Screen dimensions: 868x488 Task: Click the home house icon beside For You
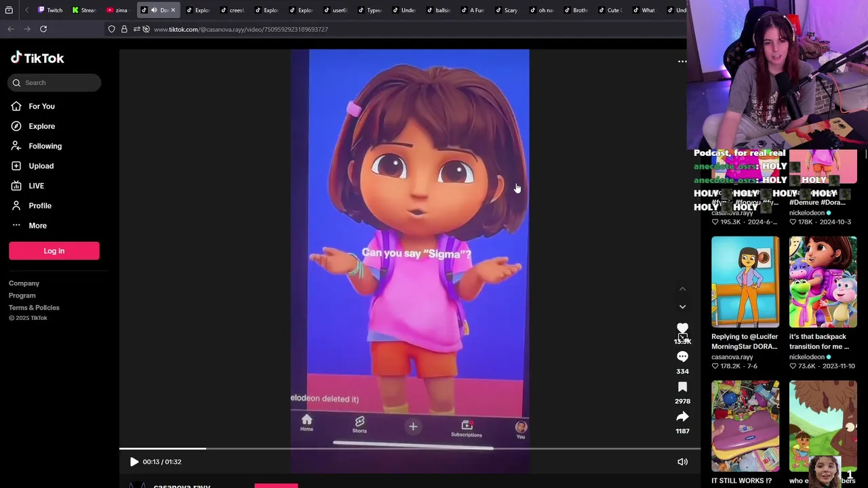16,106
